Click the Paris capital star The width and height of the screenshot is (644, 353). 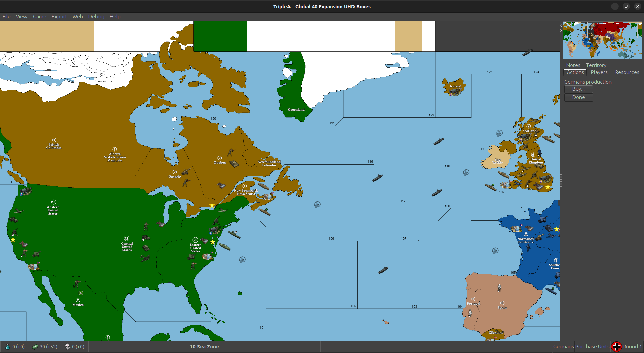pos(557,229)
